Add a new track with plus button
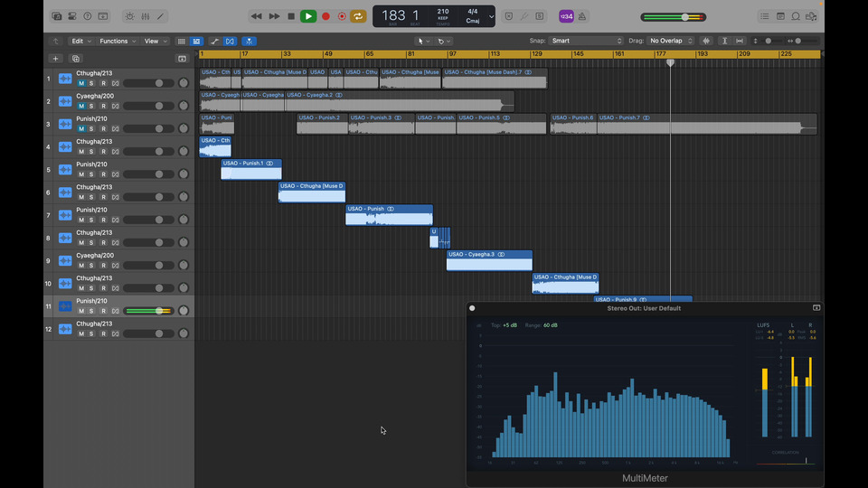The width and height of the screenshot is (868, 488). (x=55, y=59)
